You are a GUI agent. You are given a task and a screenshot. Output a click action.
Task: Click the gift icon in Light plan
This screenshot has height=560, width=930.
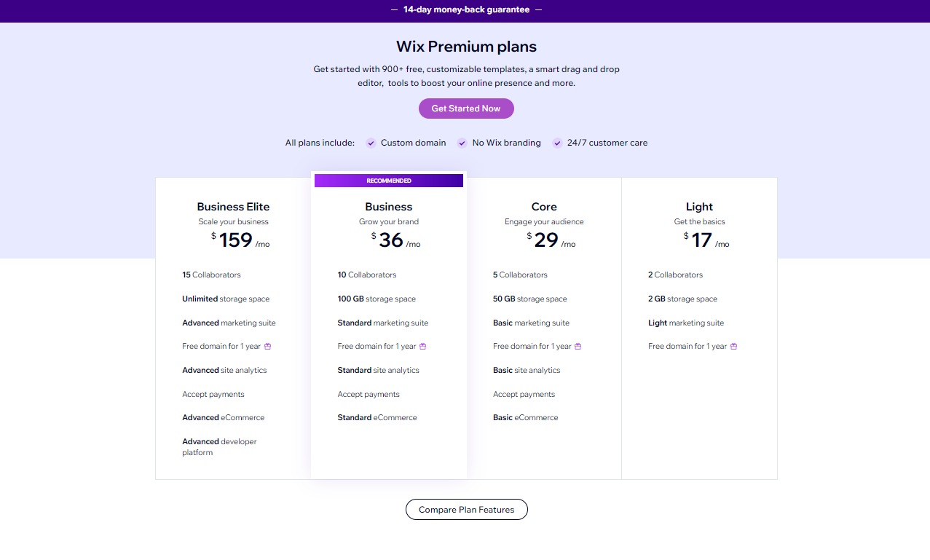(733, 347)
